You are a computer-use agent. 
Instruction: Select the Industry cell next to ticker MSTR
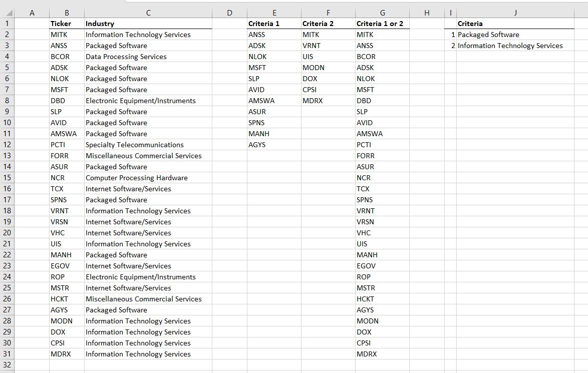coord(148,288)
